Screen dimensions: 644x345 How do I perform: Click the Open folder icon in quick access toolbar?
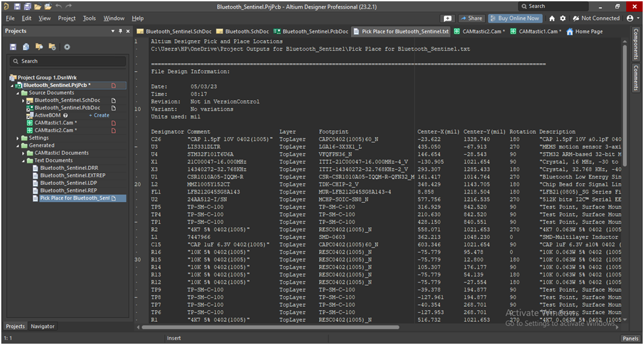point(37,6)
